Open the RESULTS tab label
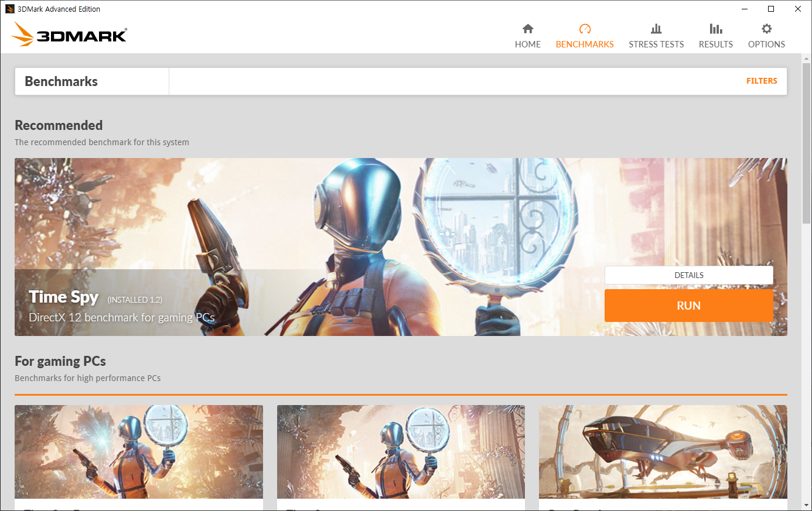Screen dimensions: 812x511 (716, 44)
